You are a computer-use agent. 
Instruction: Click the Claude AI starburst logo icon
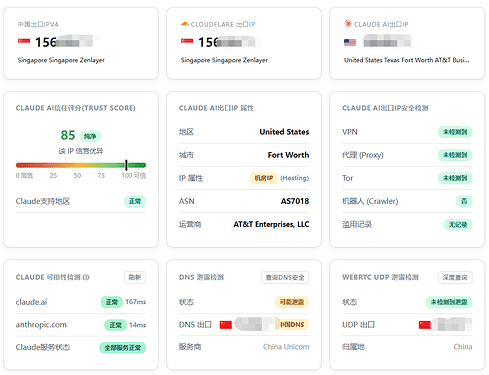(348, 24)
